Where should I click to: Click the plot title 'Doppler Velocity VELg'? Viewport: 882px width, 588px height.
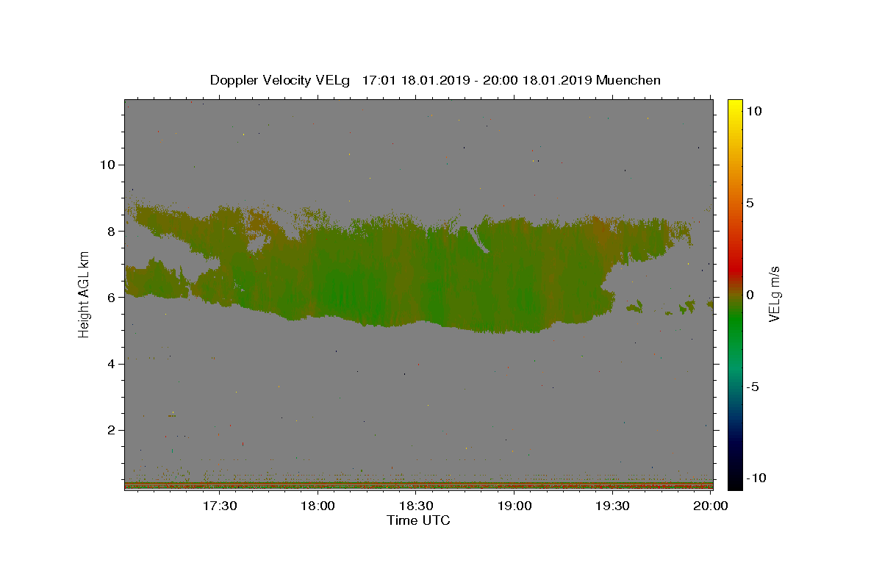pos(280,80)
